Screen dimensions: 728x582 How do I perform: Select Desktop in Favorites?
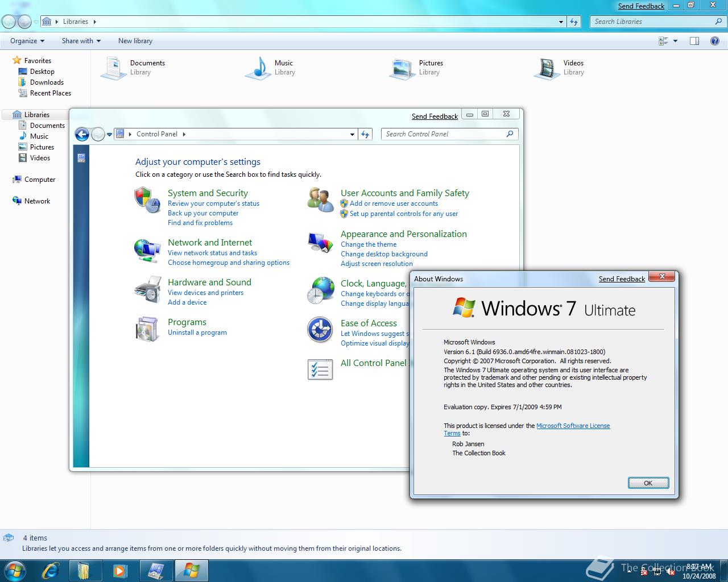pos(42,72)
